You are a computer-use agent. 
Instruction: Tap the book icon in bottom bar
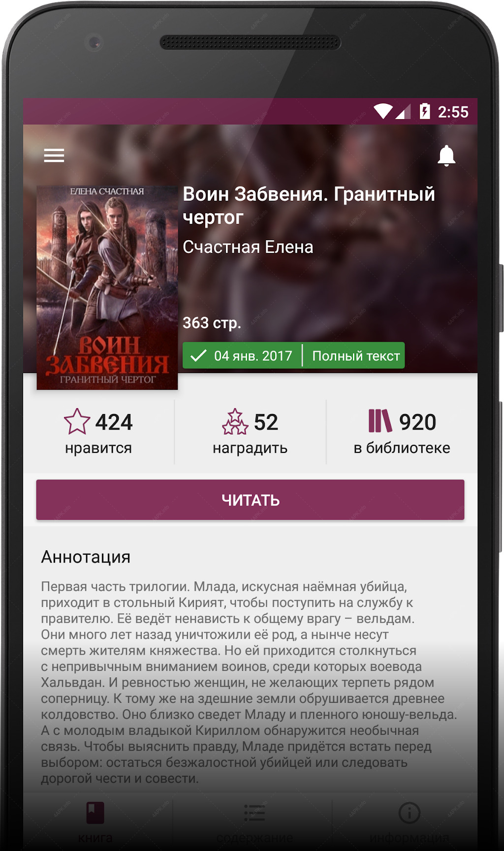[x=95, y=813]
